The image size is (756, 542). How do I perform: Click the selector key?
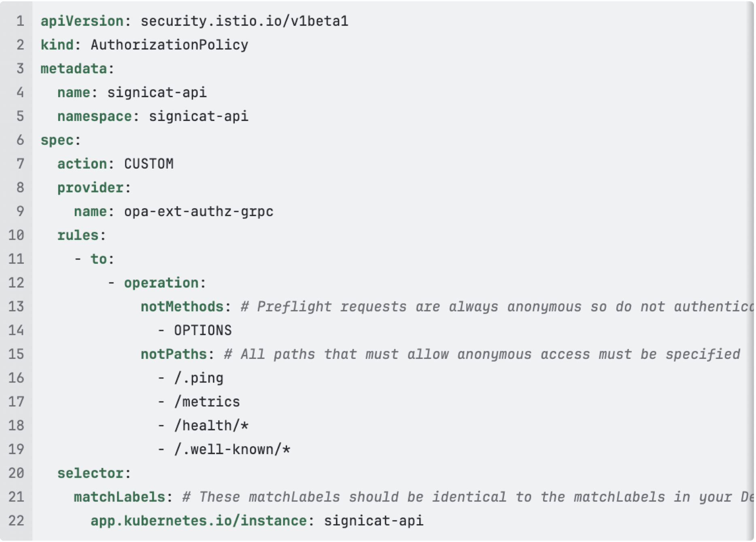(90, 473)
